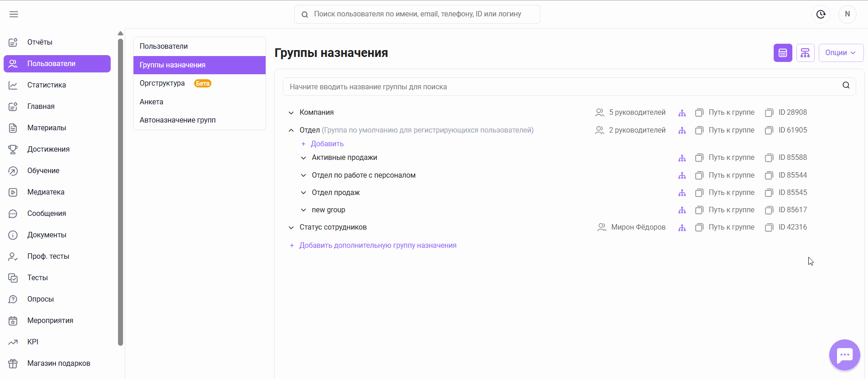Focus the group name search field
This screenshot has width=868, height=379.
570,87
